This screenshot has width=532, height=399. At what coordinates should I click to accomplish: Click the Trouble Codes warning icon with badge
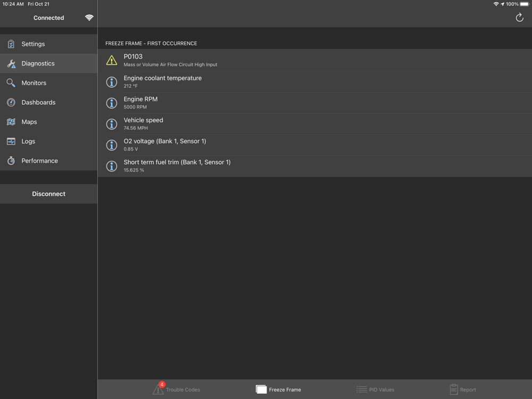coord(158,389)
